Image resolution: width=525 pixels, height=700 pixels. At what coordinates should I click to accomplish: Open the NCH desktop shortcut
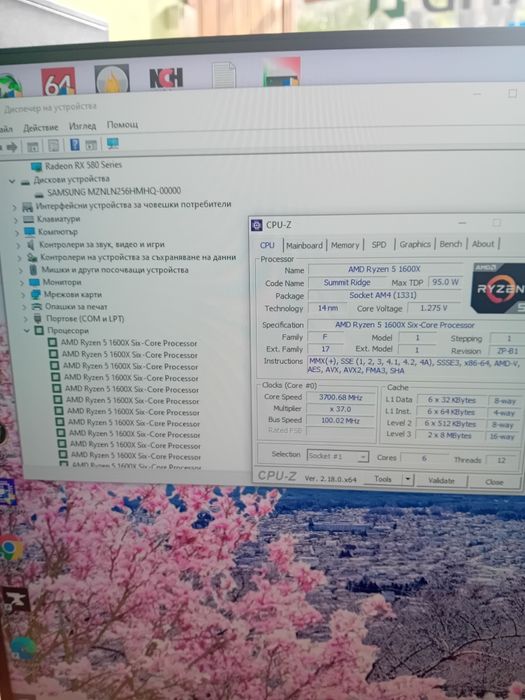pos(166,78)
